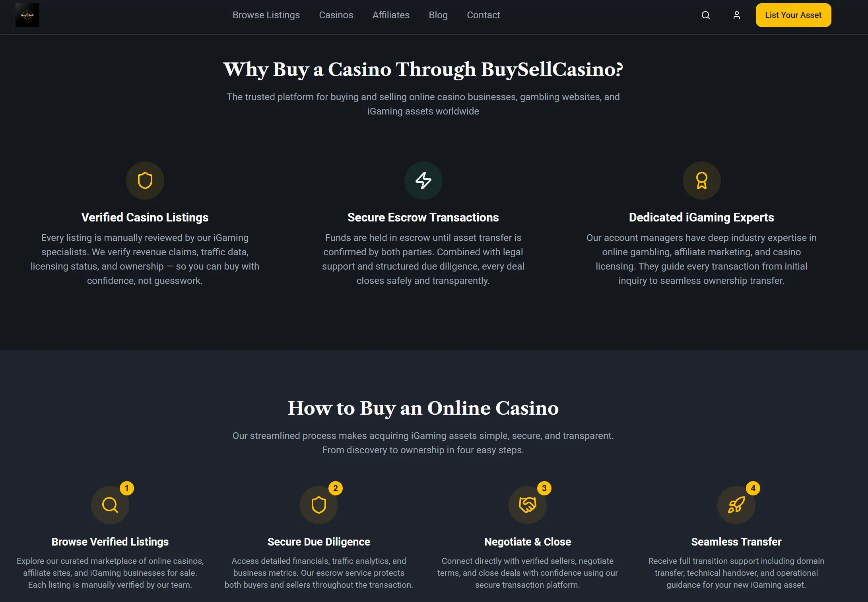Click the 'Our streamlined process' subtitle paragraph

click(x=423, y=443)
